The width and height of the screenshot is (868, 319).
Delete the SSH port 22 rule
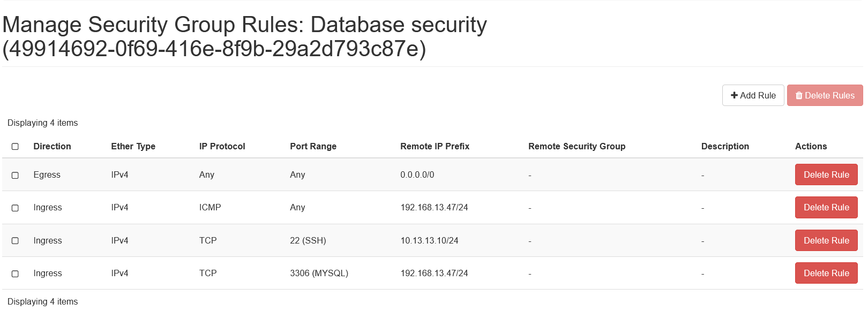tap(826, 240)
